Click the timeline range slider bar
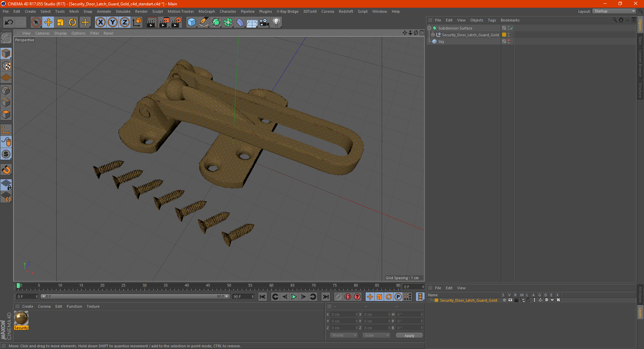The width and height of the screenshot is (644, 349). (135, 296)
